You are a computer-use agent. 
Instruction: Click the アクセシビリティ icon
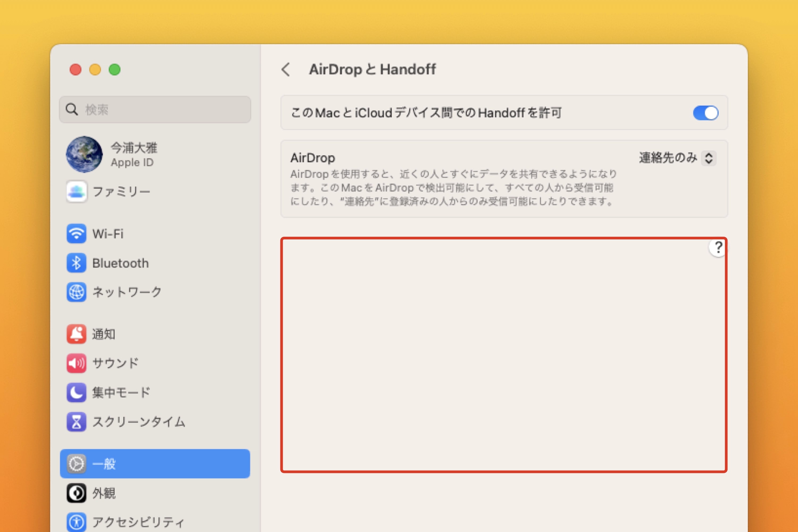[76, 522]
